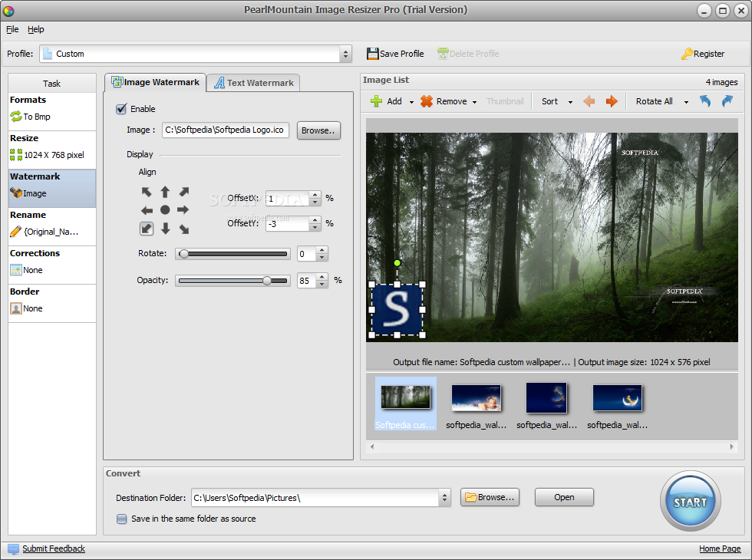752x560 pixels.
Task: Open Resize 1024 X 768 task
Action: click(x=52, y=150)
